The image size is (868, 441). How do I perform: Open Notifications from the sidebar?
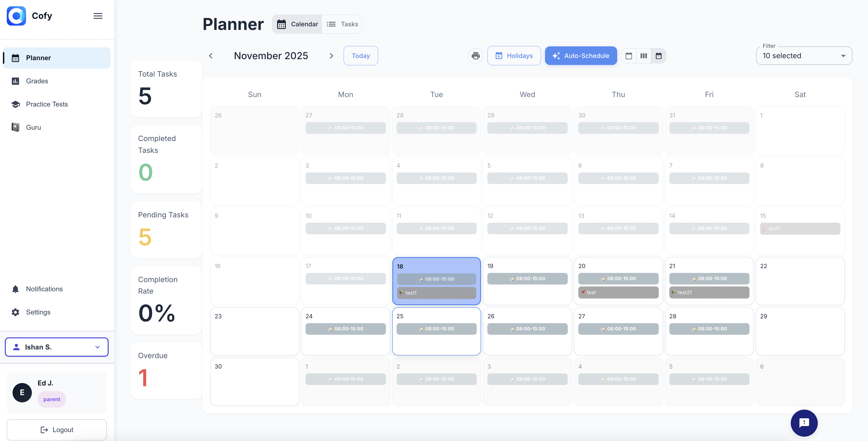click(44, 289)
